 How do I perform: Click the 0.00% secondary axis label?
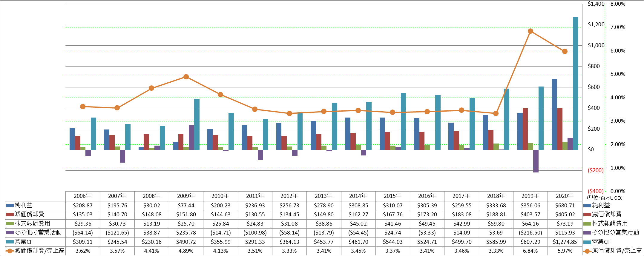point(618,191)
